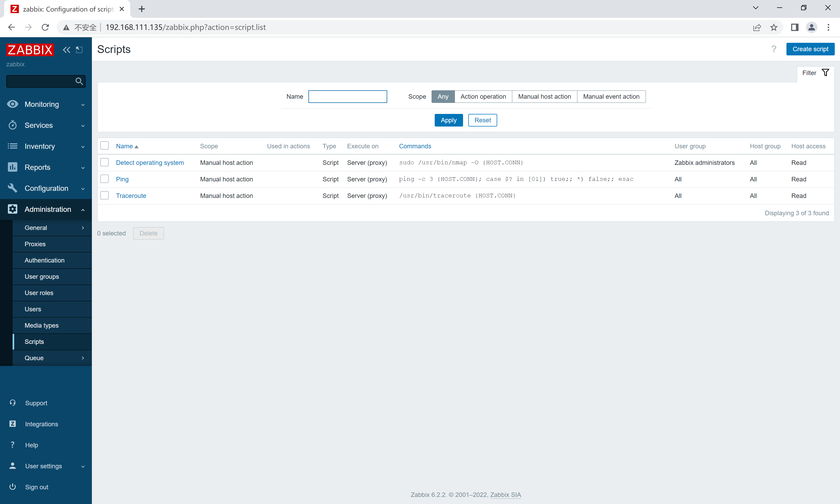This screenshot has width=840, height=504.
Task: Expand the Monitoring menu
Action: (46, 104)
